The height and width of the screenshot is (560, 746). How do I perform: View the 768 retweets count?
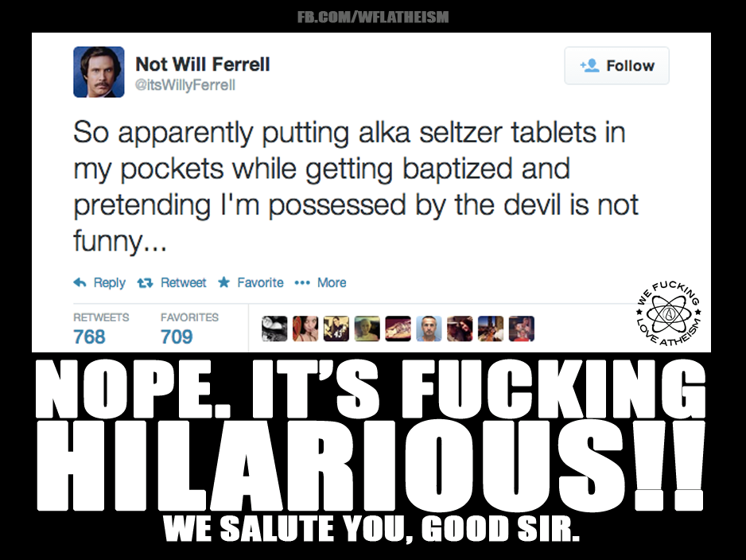click(89, 336)
